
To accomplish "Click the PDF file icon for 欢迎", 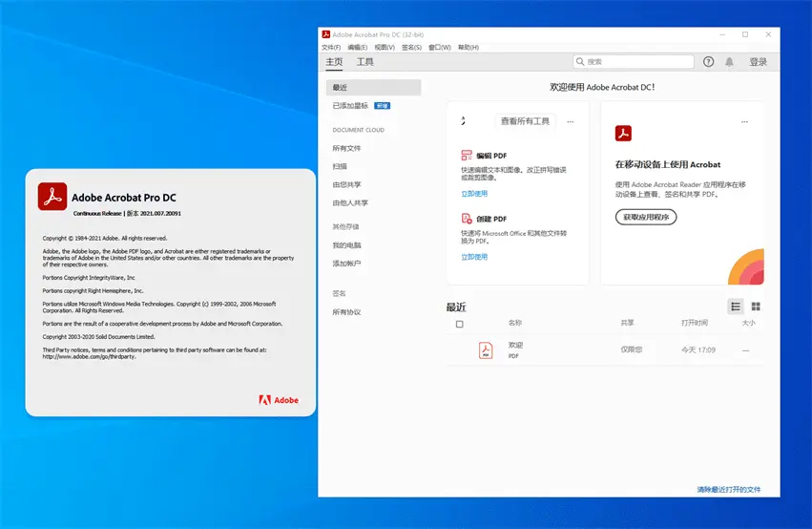I will pos(486,350).
